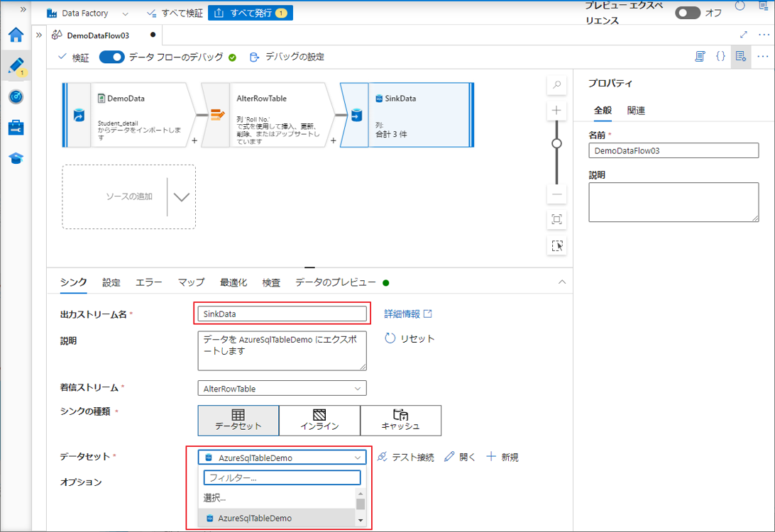Click the zoom to fit icon
The height and width of the screenshot is (532, 775).
556,219
